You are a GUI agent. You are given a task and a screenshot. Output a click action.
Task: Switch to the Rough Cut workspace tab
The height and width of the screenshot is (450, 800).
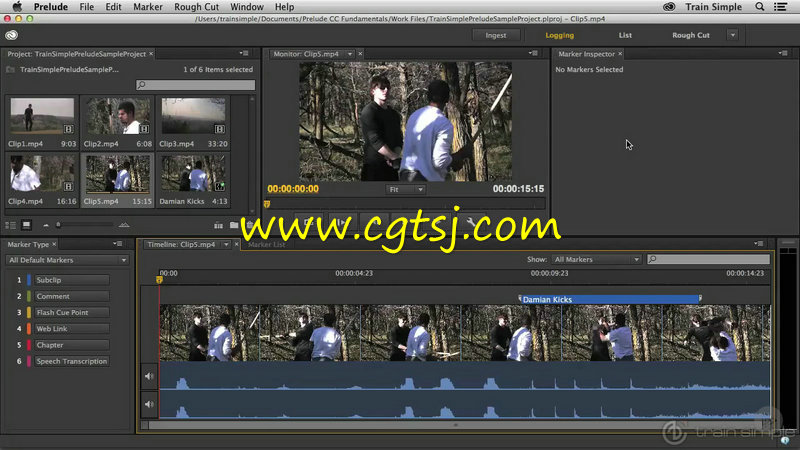pyautogui.click(x=691, y=35)
